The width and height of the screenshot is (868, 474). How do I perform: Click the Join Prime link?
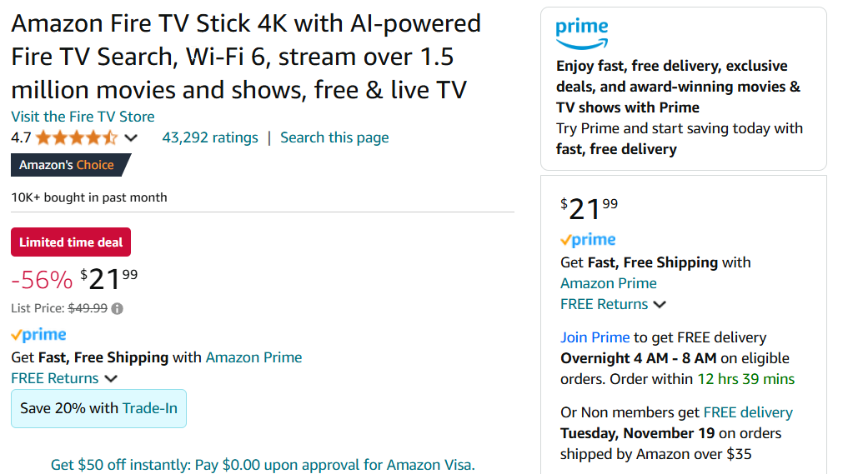(595, 337)
